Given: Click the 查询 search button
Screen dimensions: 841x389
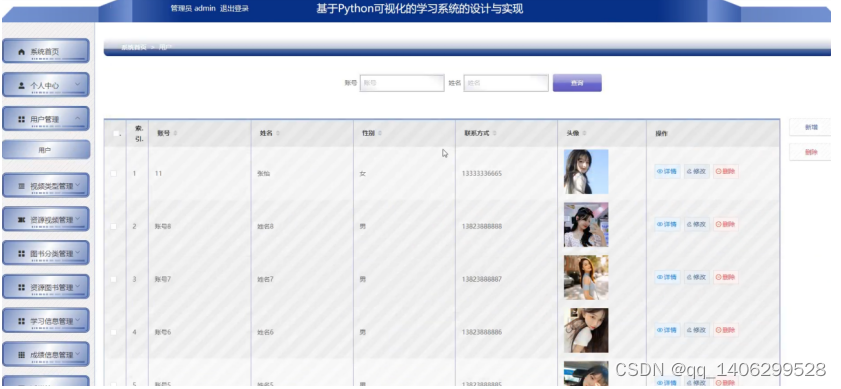Looking at the screenshot, I should tap(577, 83).
